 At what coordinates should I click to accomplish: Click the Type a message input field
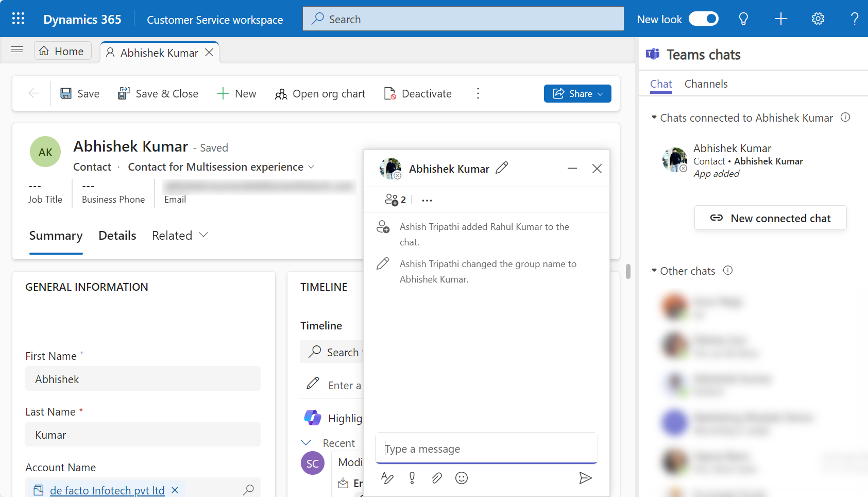[486, 449]
